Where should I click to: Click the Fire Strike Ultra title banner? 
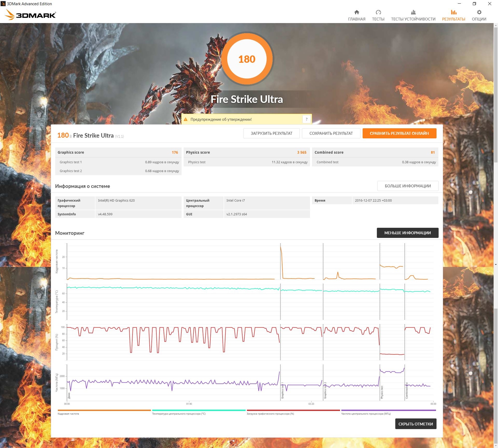click(247, 99)
